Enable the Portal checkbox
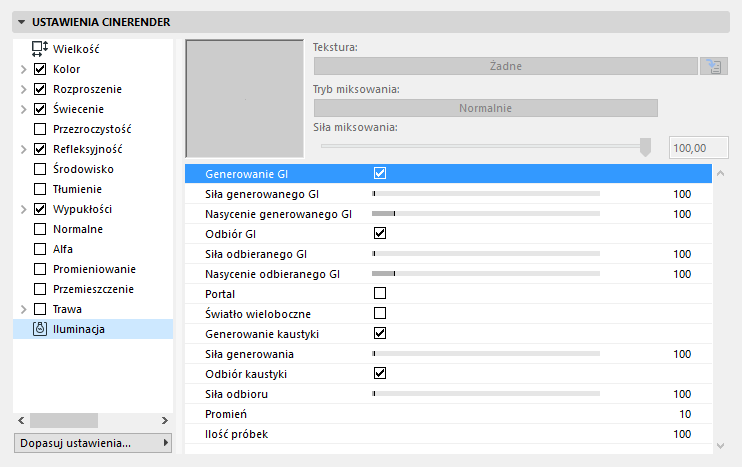742x467 pixels. 380,293
